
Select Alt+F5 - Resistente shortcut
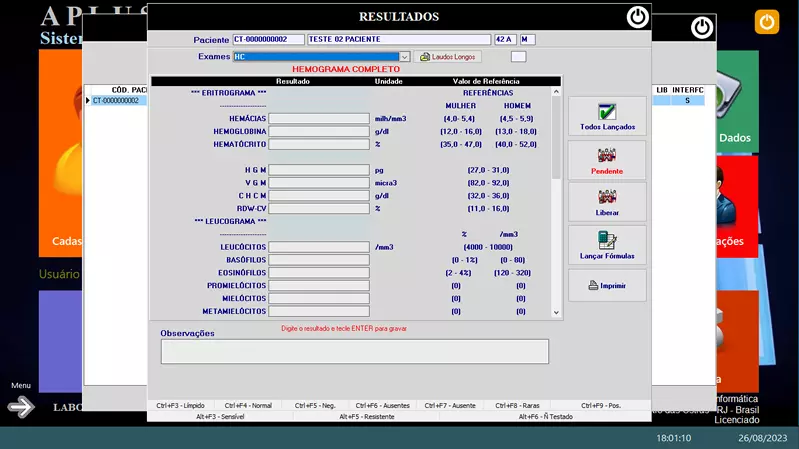(365, 416)
